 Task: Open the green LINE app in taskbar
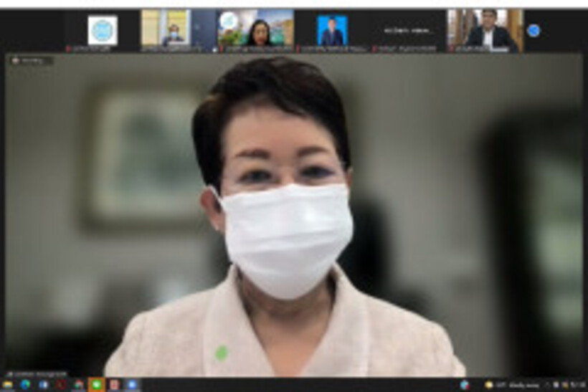pos(96,385)
